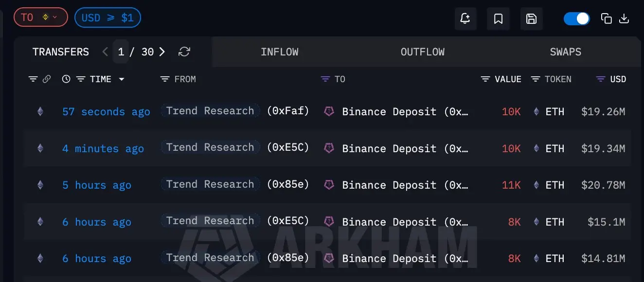
Task: Create a new transfer alert
Action: [465, 18]
